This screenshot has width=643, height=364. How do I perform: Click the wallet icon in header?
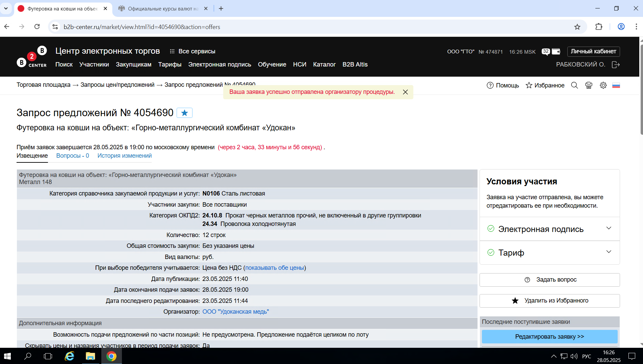pos(556,51)
